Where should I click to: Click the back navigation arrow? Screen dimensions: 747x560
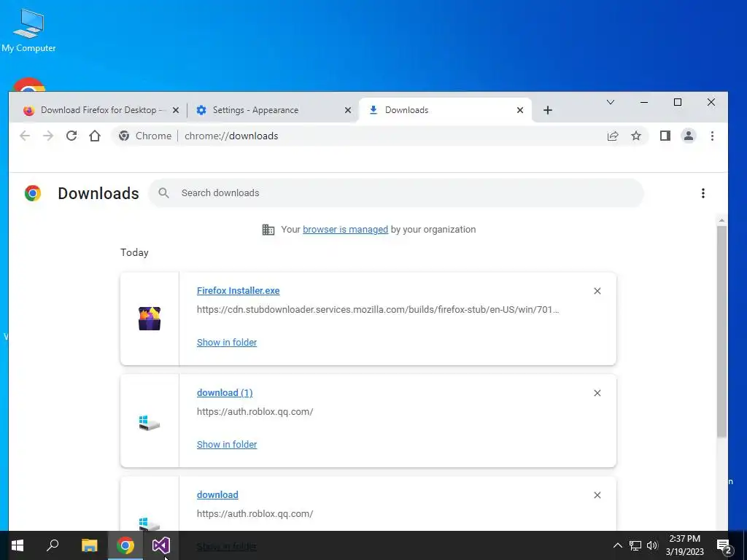pos(25,136)
